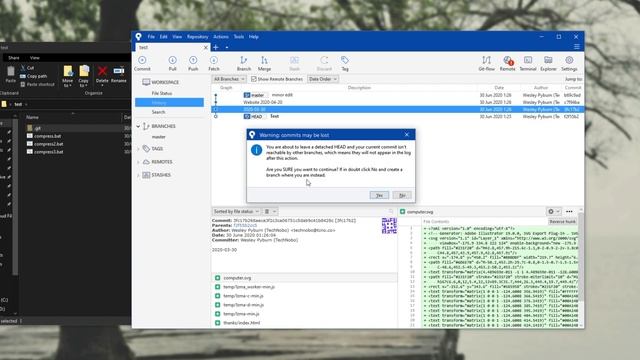Screen dimensions: 640x360
Task: Click the Tag toolbar icon
Action: point(345,64)
